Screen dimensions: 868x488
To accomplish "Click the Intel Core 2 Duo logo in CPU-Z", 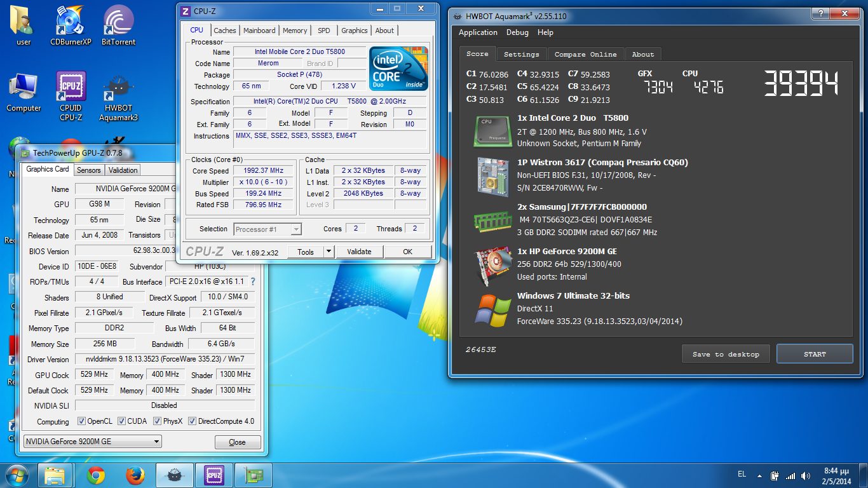I will tap(398, 69).
